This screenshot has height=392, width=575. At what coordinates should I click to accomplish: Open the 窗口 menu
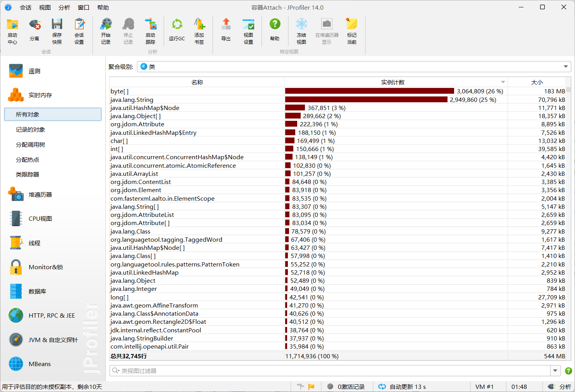[x=84, y=7]
